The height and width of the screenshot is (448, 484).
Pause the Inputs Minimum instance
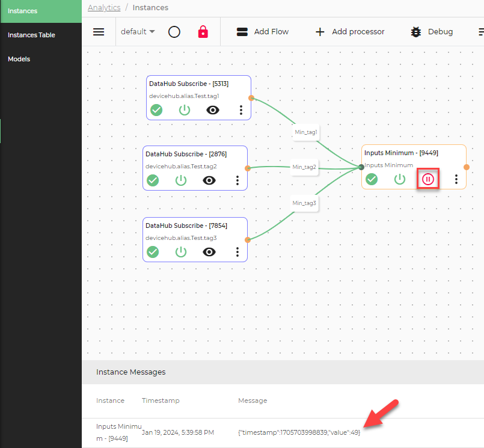(427, 179)
